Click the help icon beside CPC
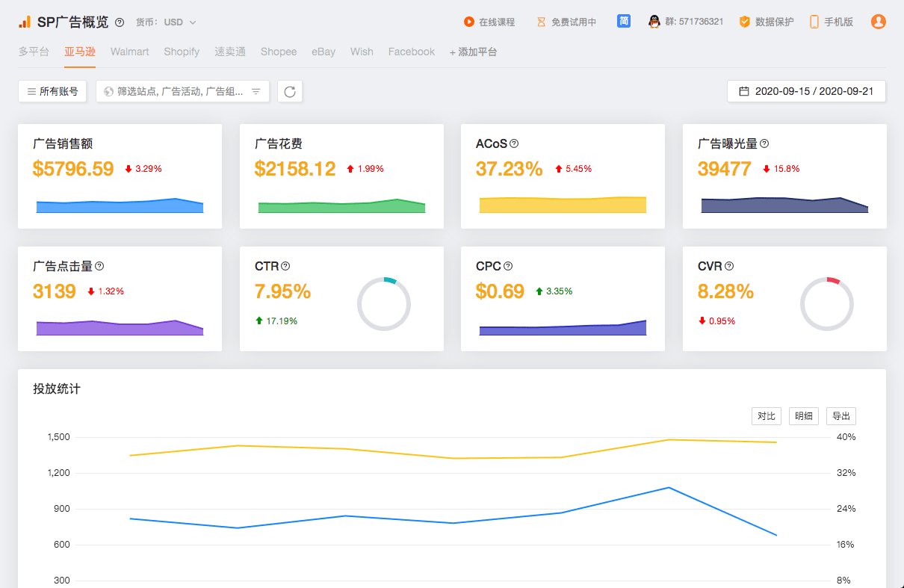 coord(508,266)
